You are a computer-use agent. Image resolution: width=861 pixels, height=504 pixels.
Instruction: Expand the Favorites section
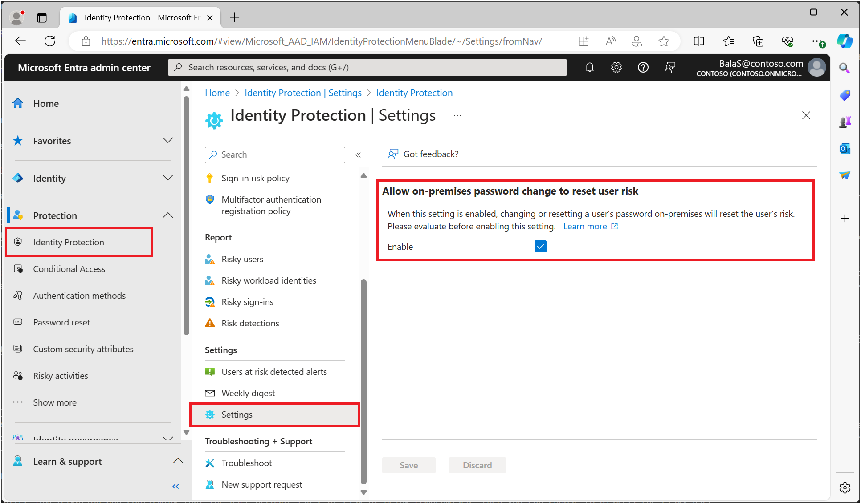167,141
